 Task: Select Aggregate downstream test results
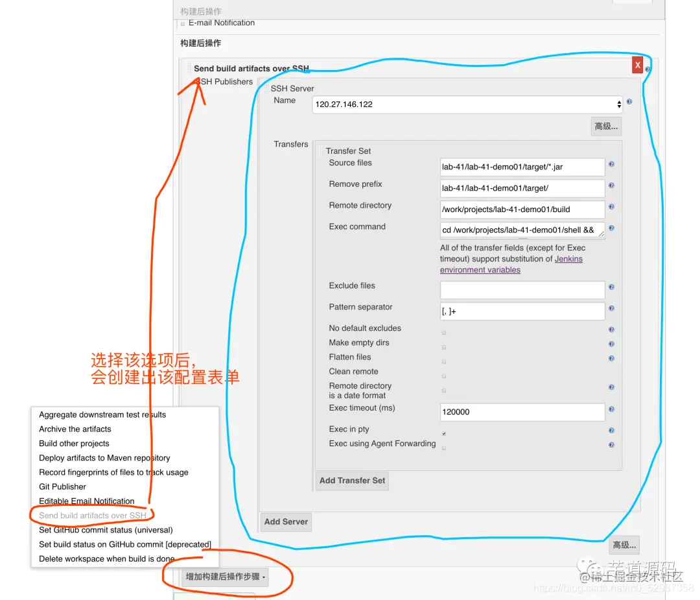(x=102, y=414)
